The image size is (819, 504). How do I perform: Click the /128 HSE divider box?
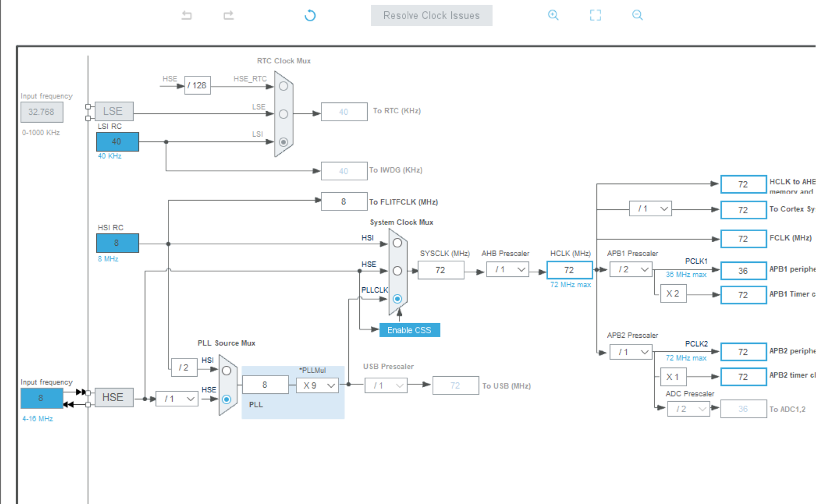[x=198, y=85]
